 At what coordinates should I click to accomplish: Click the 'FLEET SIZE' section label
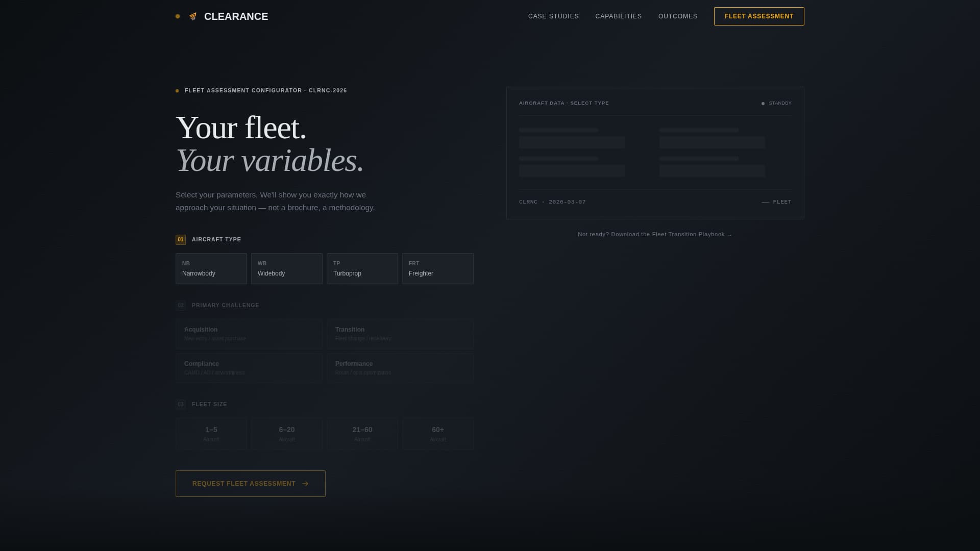[209, 404]
